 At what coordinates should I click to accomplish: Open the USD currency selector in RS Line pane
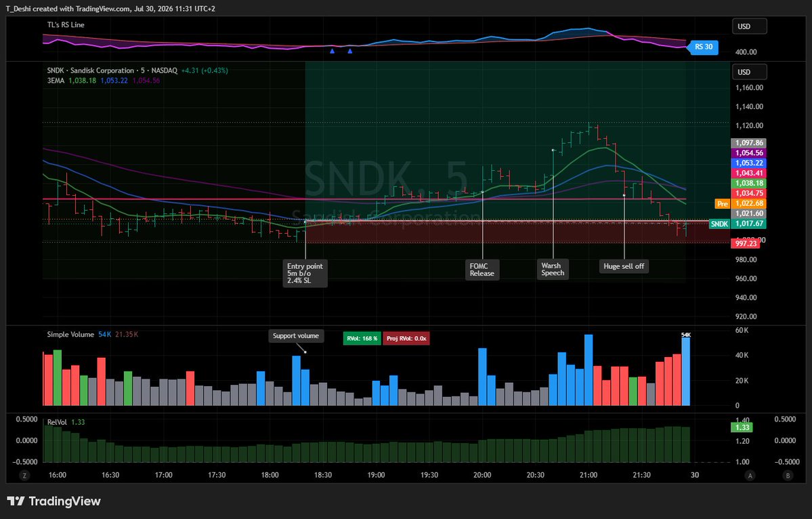click(x=749, y=26)
